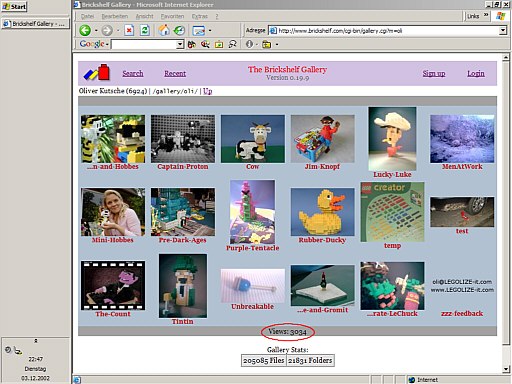Click the Google search site icon
Screen dimensions: 512x384
[205, 44]
